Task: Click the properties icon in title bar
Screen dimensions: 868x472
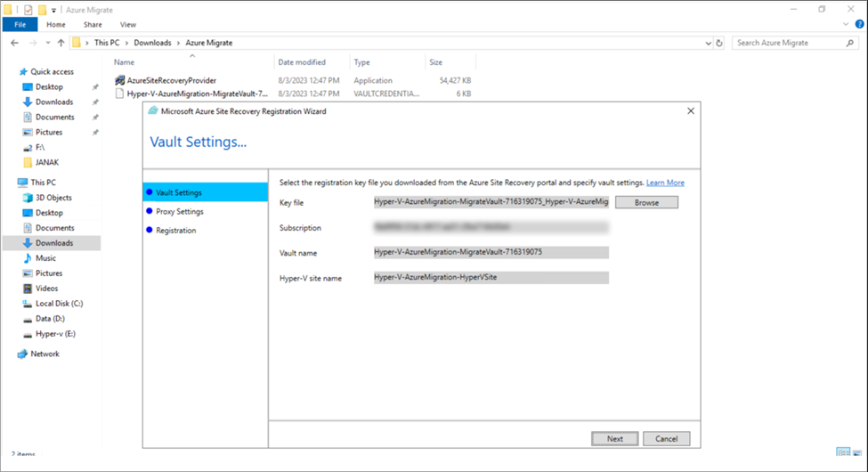Action: [x=28, y=10]
